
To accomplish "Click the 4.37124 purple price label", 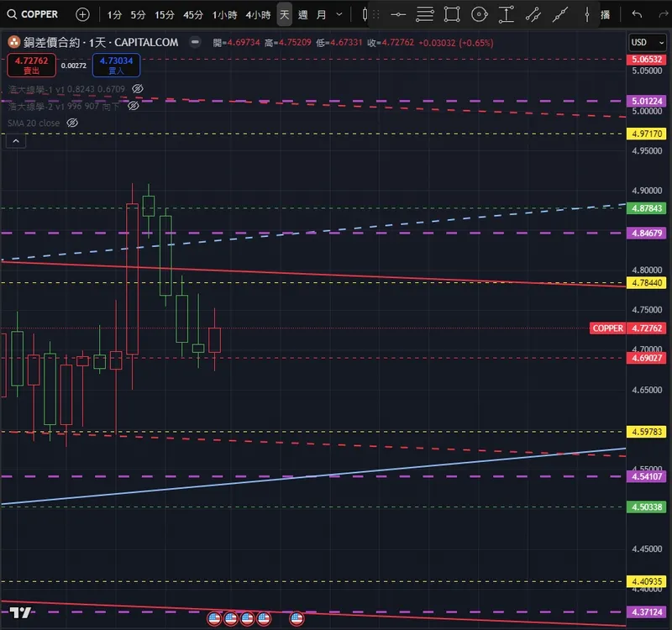I will [647, 612].
